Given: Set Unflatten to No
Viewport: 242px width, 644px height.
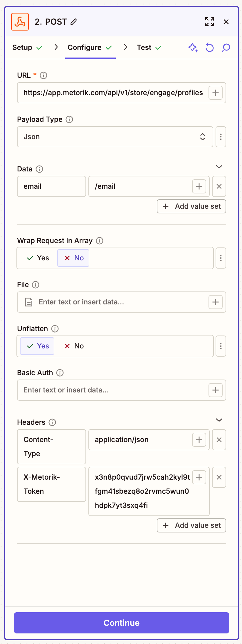Looking at the screenshot, I should pyautogui.click(x=74, y=346).
